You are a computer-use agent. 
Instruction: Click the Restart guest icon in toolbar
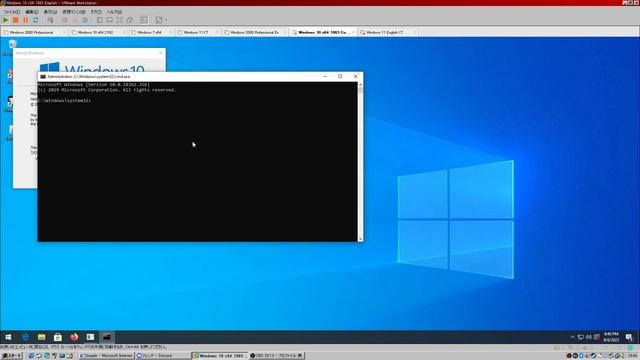point(36,20)
